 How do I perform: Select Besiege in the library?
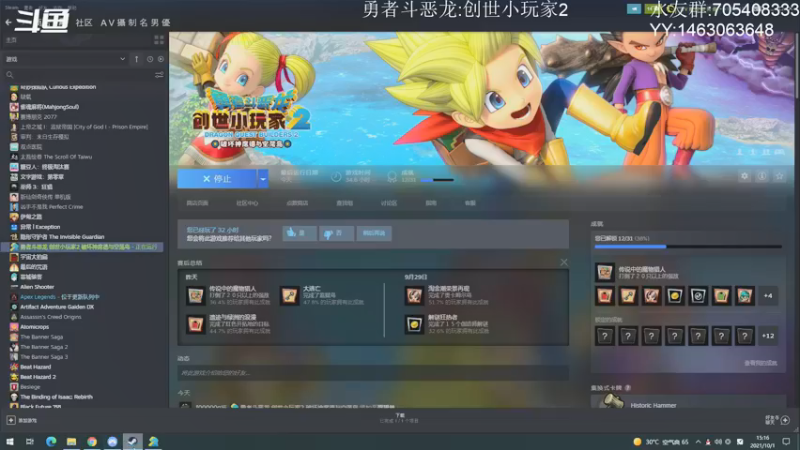(30, 387)
